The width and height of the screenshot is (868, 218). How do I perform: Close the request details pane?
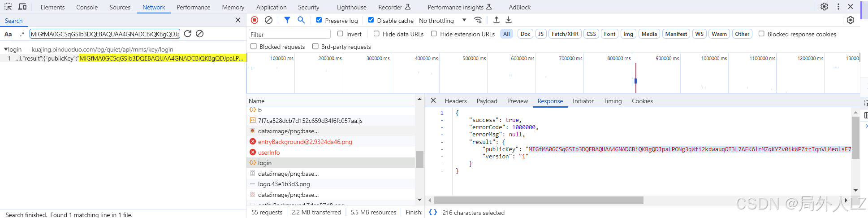433,100
